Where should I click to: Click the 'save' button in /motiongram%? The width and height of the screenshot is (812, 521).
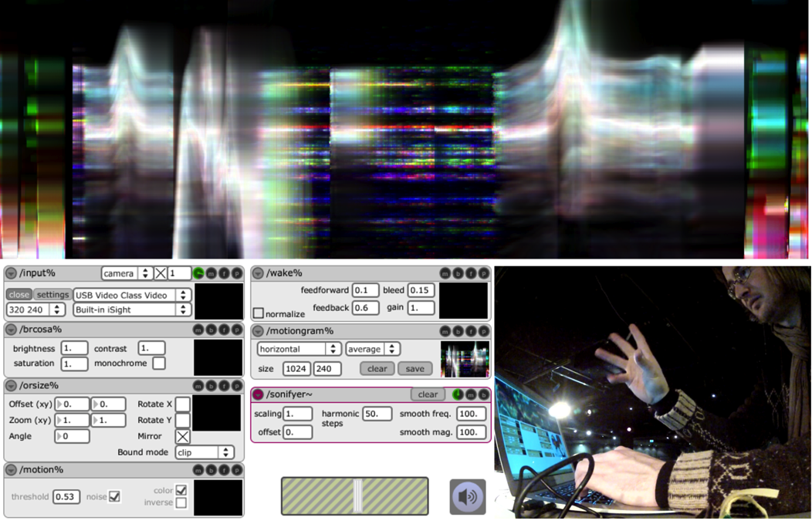[x=414, y=369]
